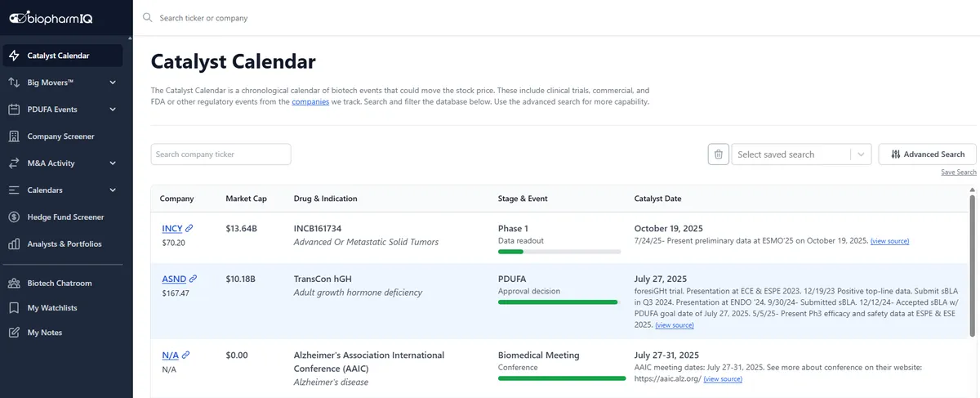The height and width of the screenshot is (398, 980).
Task: Click the PDUFA progress bar for ASND
Action: click(559, 302)
